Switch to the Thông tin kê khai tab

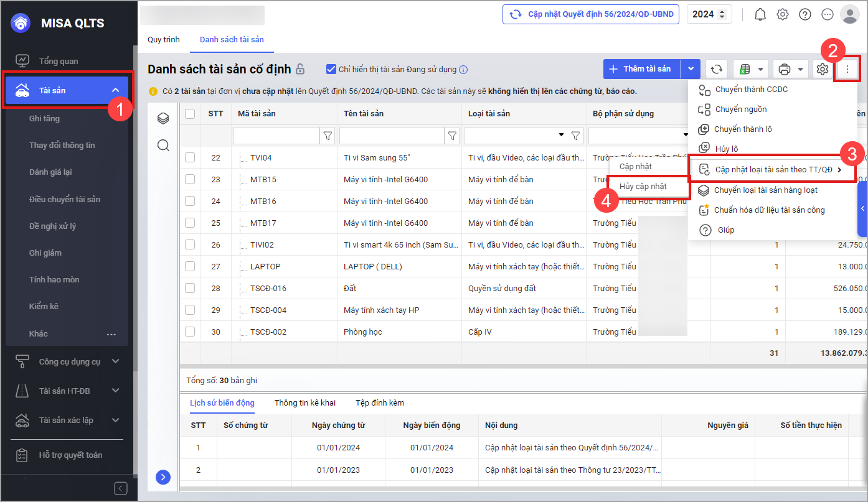pos(304,402)
